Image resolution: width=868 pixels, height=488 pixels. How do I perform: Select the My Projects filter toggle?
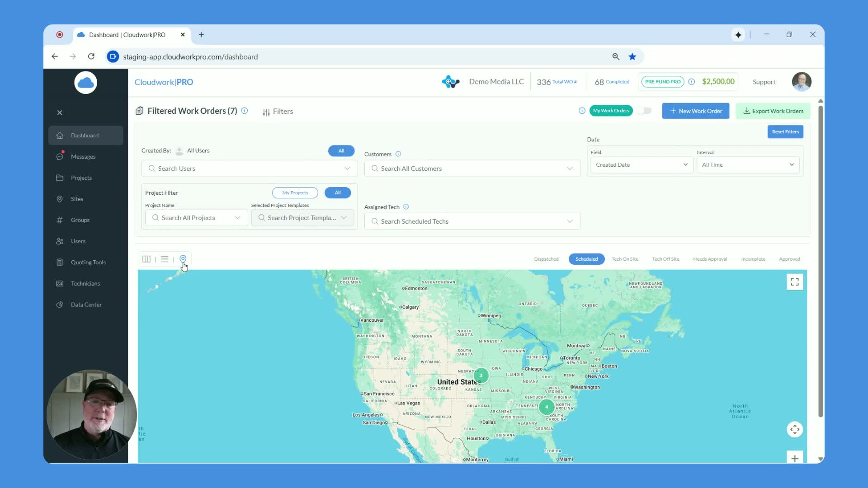pos(295,193)
